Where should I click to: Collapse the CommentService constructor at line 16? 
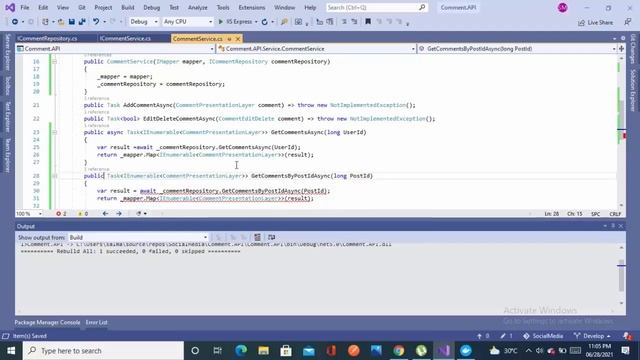click(x=54, y=62)
